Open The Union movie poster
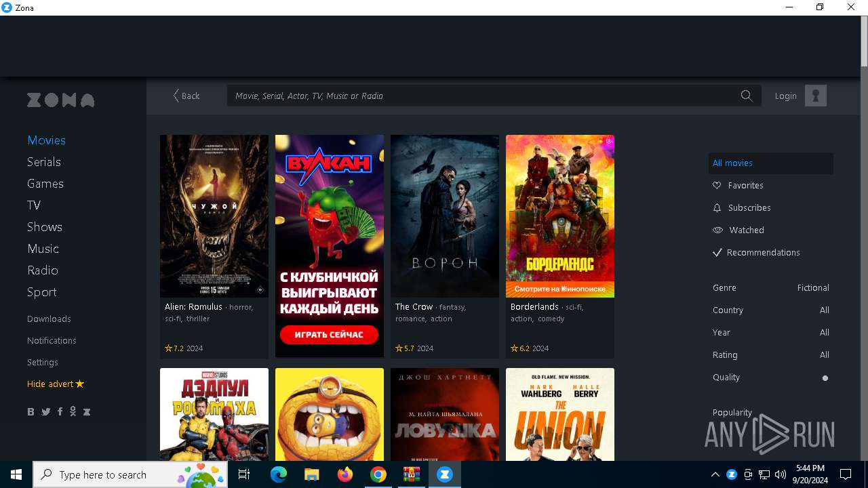 [560, 415]
